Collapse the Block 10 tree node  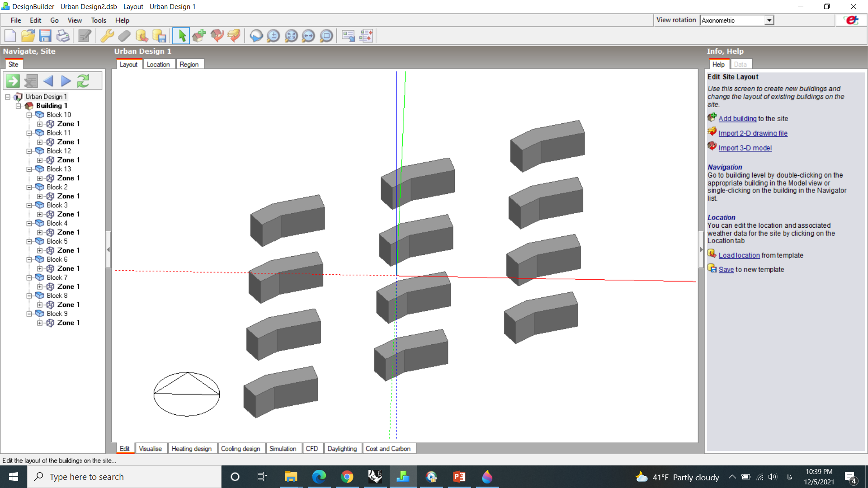click(x=29, y=115)
